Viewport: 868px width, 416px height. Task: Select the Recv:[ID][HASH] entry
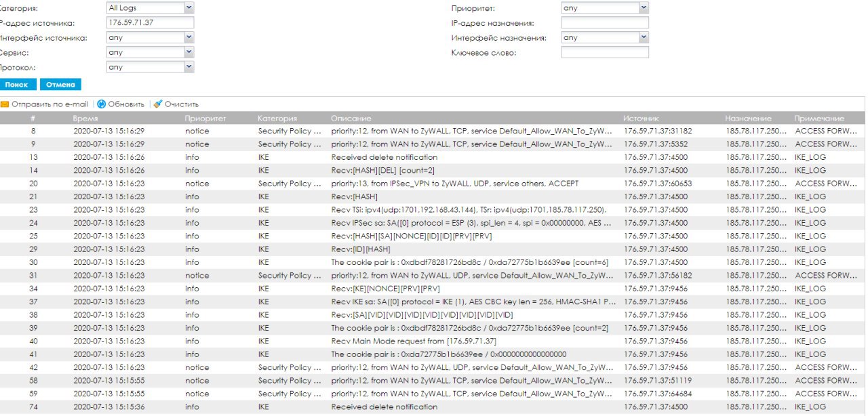(x=433, y=249)
